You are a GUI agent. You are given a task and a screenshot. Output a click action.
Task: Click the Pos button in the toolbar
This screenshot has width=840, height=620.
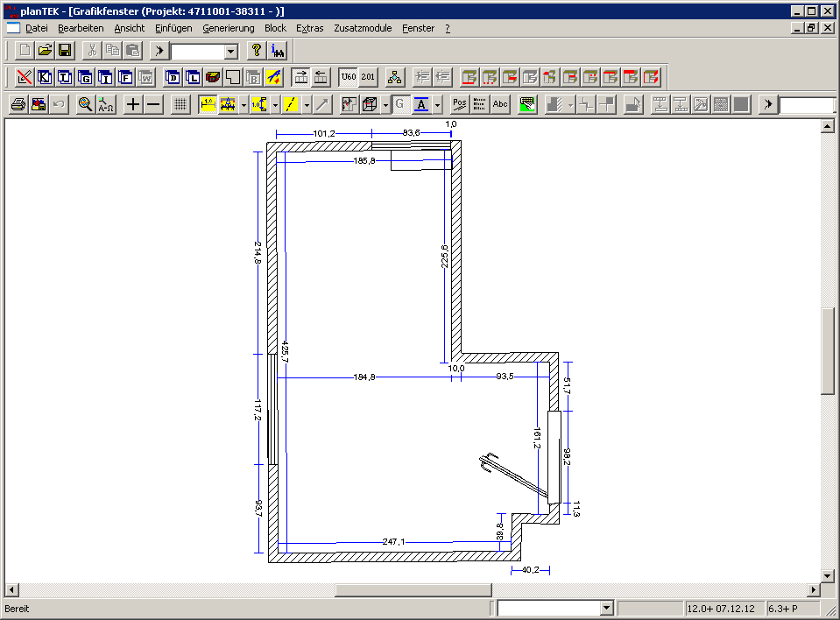[x=459, y=104]
